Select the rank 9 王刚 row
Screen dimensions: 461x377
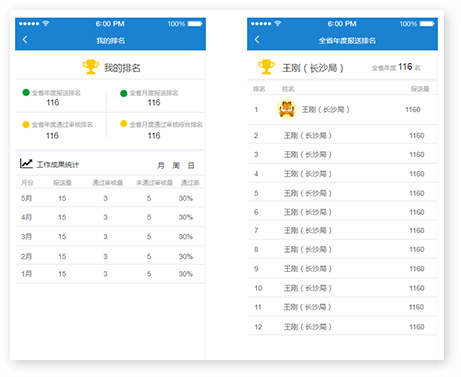tap(343, 269)
